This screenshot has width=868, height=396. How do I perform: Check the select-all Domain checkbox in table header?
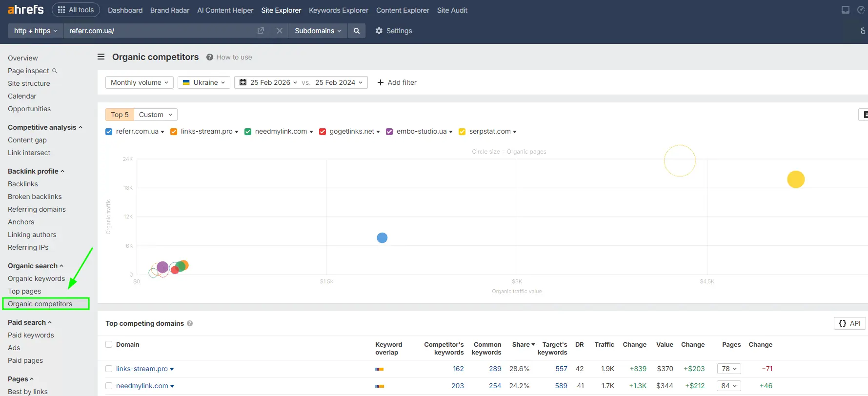pos(109,344)
